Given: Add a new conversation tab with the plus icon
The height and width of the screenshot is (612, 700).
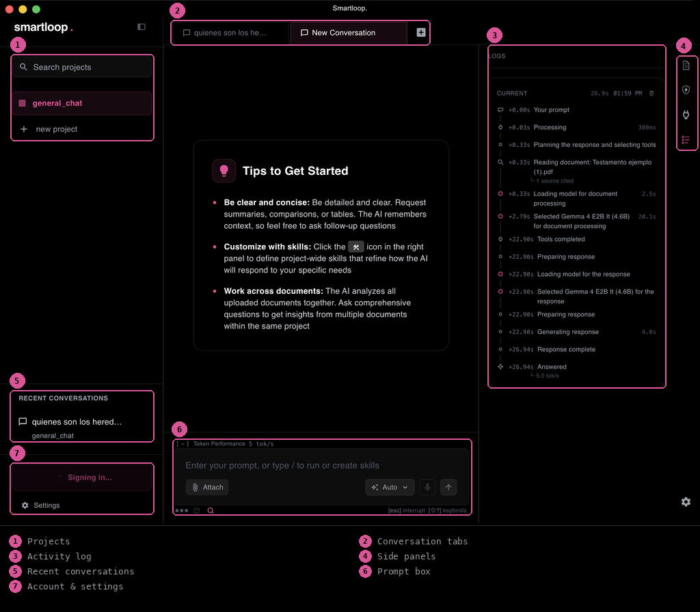Looking at the screenshot, I should [420, 32].
